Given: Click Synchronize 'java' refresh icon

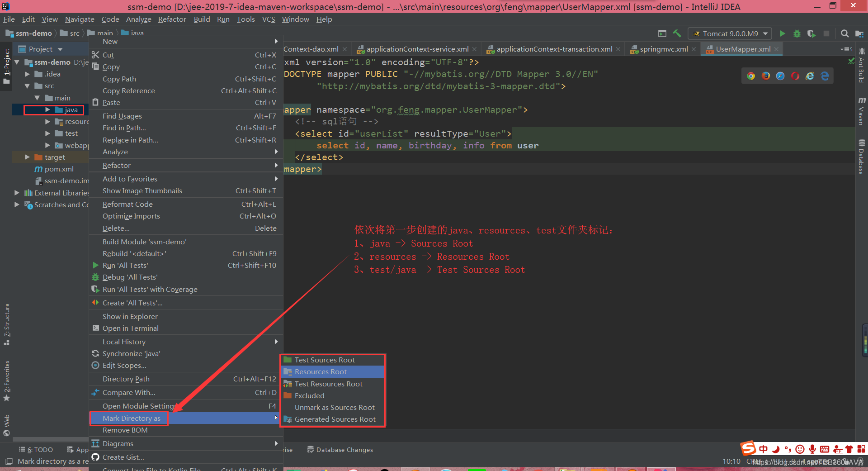Looking at the screenshot, I should 95,353.
